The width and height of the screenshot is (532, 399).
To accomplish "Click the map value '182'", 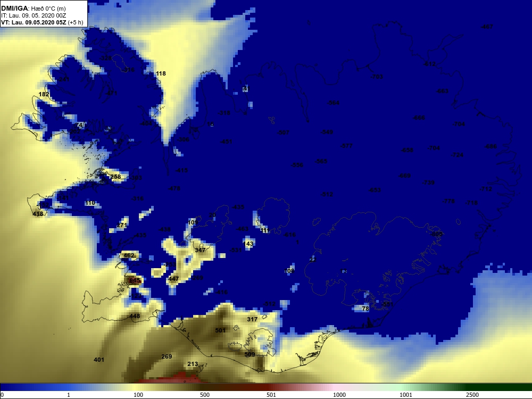I will pyautogui.click(x=44, y=94).
